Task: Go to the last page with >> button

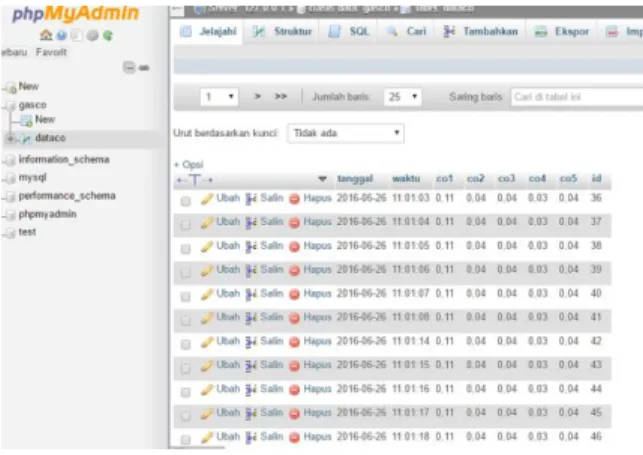Action: coord(280,96)
